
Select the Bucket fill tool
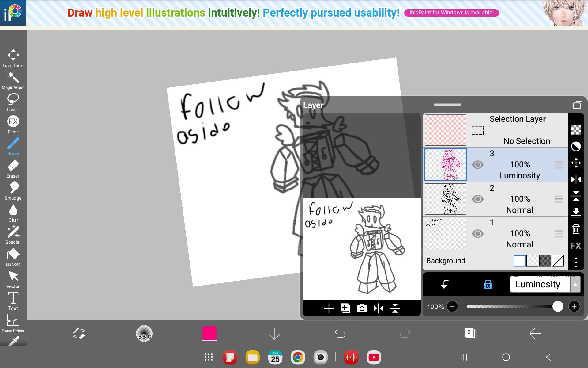[x=13, y=257]
